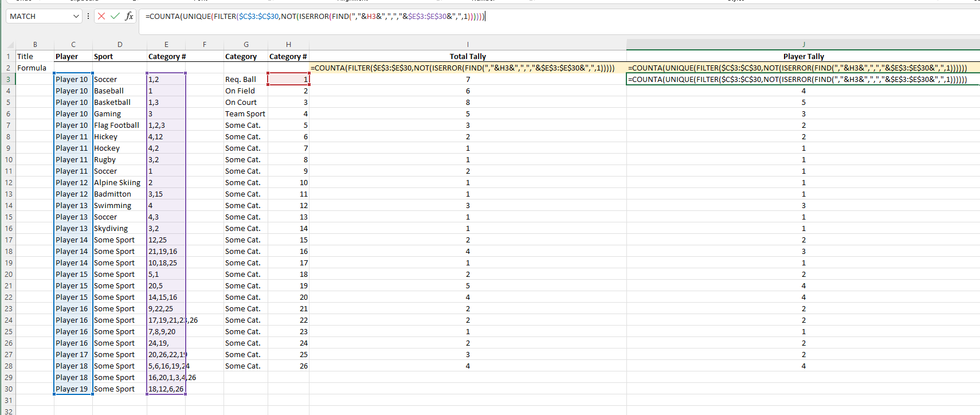Click the 'On Field' category cell
The image size is (980, 415).
point(246,91)
